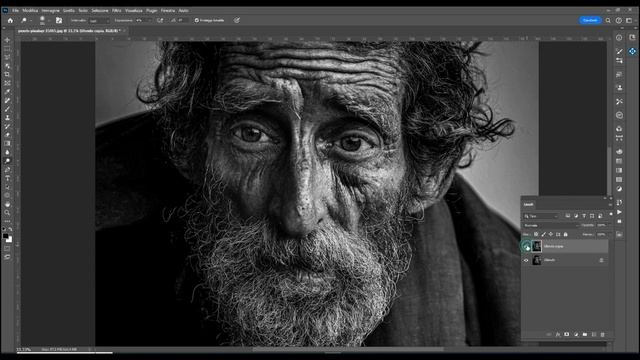The image size is (640, 360).
Task: Swap foreground and background colors
Action: (x=10, y=229)
